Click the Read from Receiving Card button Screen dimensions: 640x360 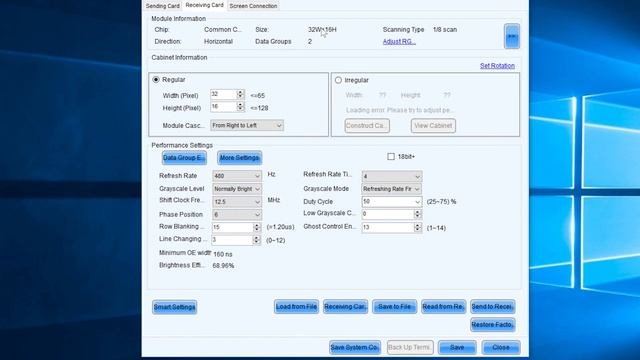[x=443, y=307]
